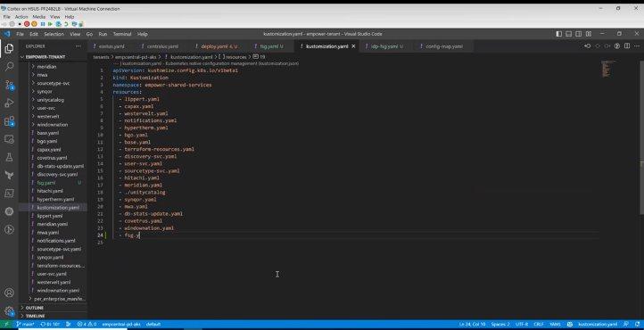This screenshot has height=330, width=644.
Task: Click the minimap code preview
Action: click(x=608, y=69)
